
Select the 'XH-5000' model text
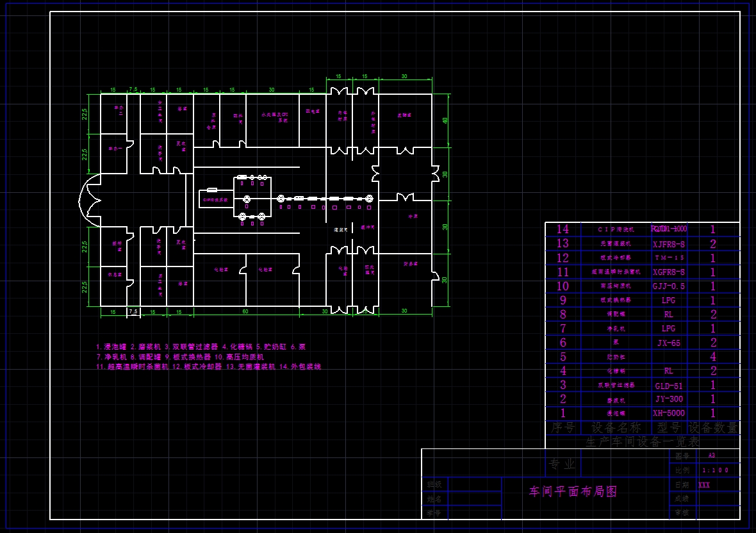(x=669, y=413)
